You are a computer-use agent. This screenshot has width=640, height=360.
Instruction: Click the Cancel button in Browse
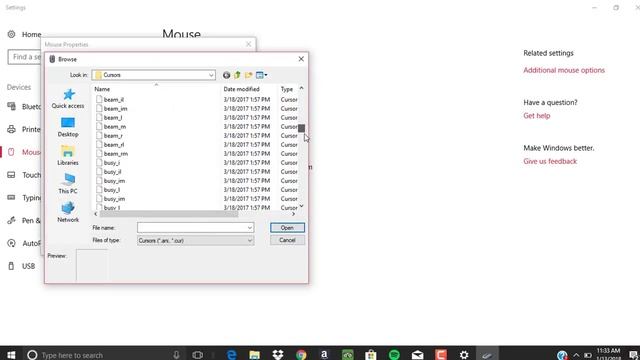click(x=287, y=240)
